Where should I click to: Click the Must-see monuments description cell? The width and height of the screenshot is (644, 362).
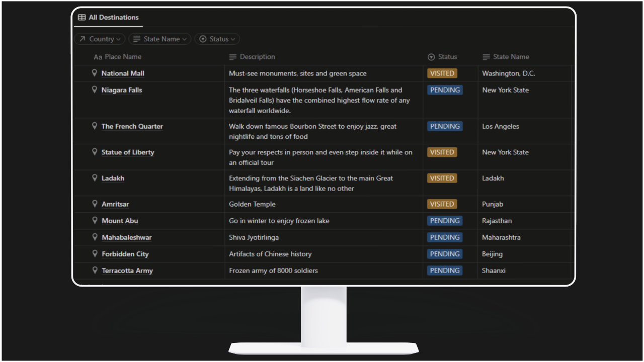[x=324, y=73]
